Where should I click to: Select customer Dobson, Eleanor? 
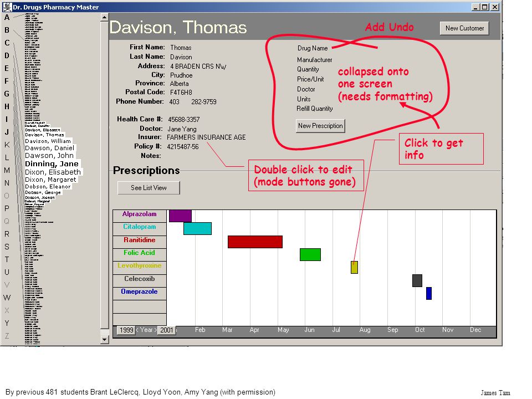(x=48, y=187)
